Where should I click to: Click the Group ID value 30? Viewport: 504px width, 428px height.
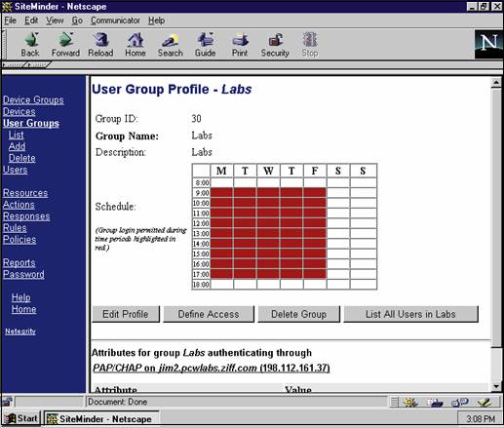tap(196, 119)
